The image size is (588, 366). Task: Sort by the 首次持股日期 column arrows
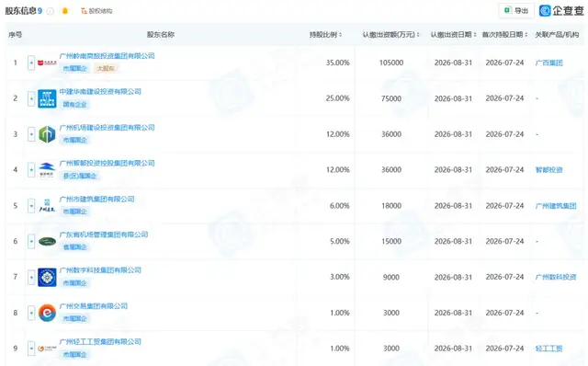tap(526, 35)
